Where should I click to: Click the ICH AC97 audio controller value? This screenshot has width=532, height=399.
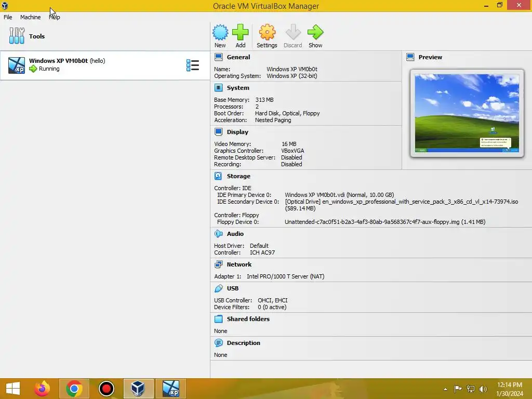click(x=262, y=252)
